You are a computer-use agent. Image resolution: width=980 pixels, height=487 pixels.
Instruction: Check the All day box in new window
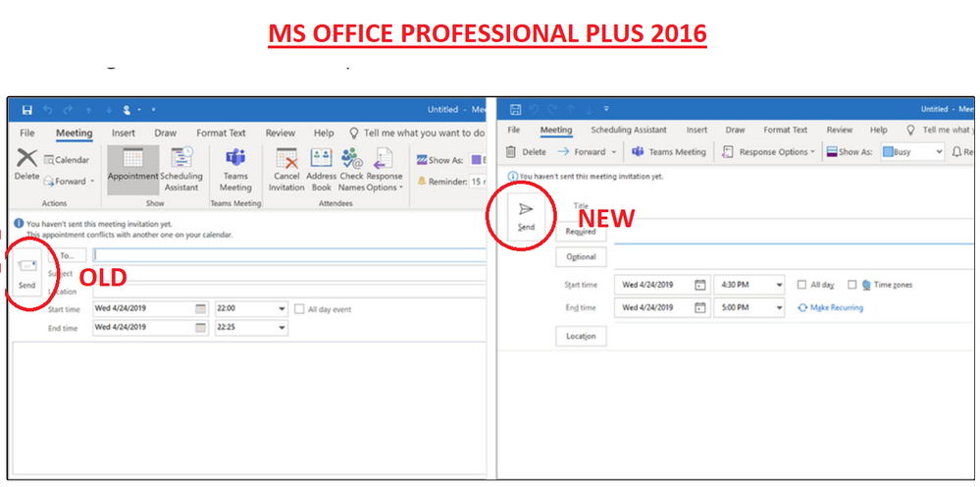click(x=801, y=285)
